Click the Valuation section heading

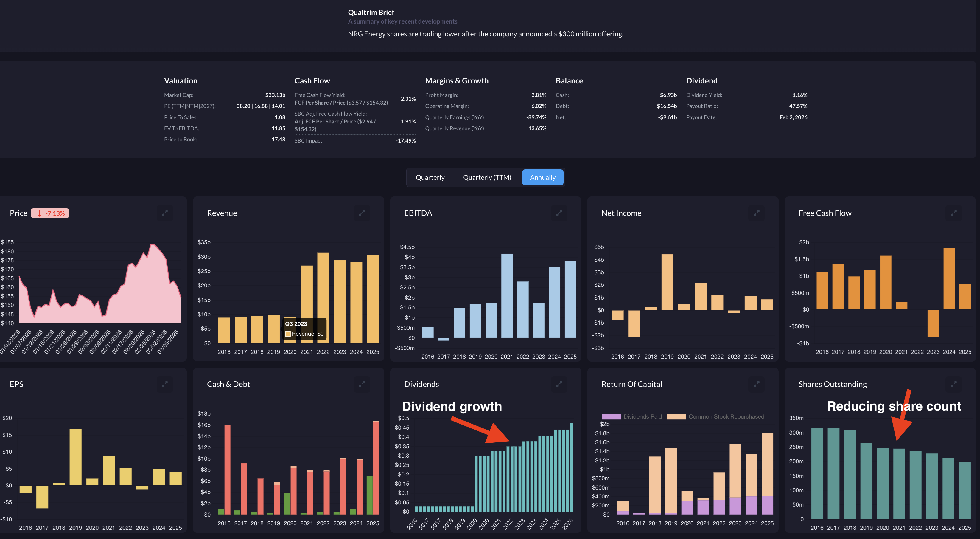pos(181,81)
